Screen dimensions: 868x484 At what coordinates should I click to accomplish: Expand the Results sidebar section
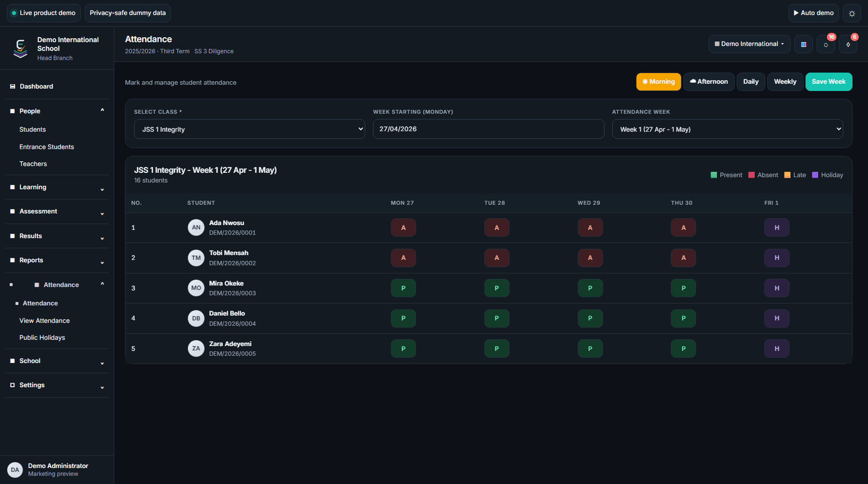pyautogui.click(x=57, y=236)
